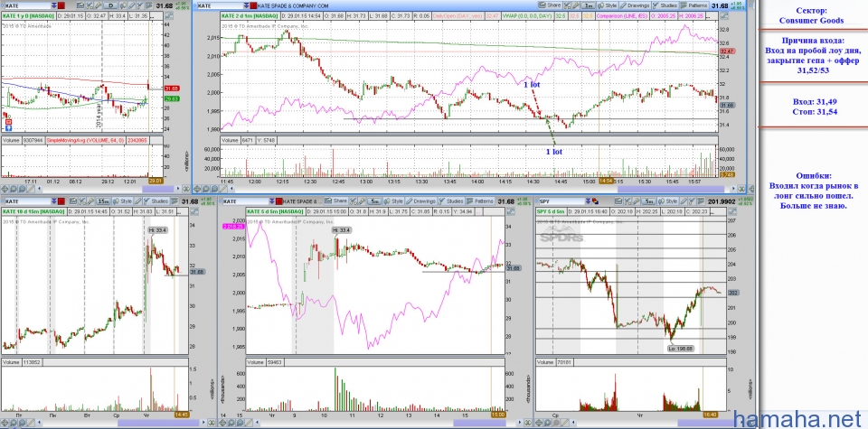Click the corner price-axis settings icon in the SPY chart

tap(731, 211)
